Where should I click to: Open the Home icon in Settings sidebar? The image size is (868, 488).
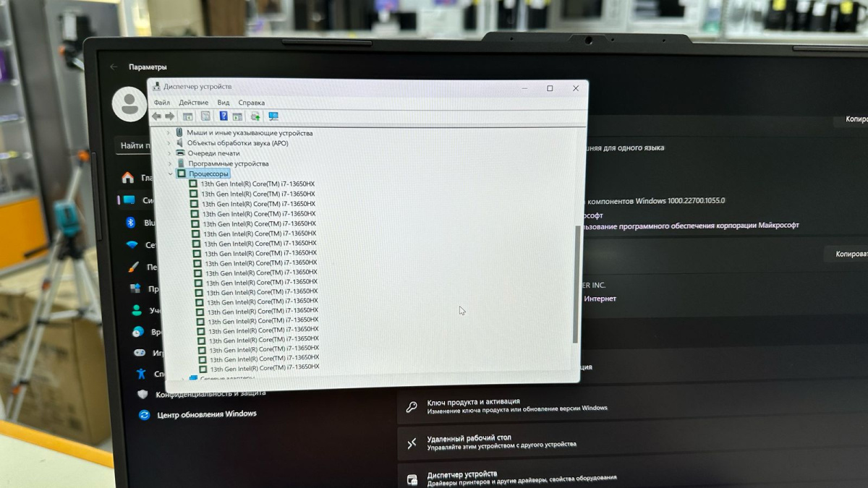coord(128,177)
